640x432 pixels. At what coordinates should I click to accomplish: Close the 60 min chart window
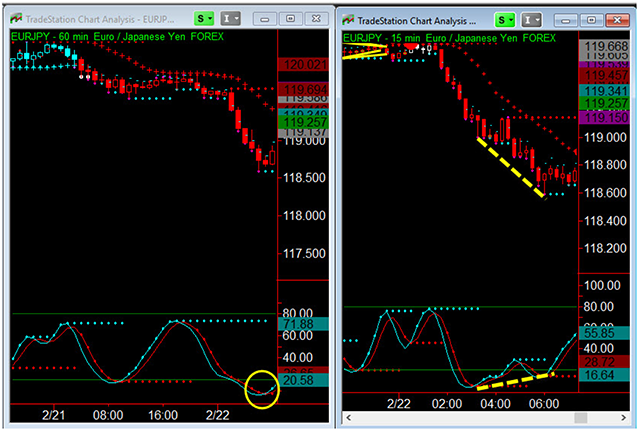point(316,19)
